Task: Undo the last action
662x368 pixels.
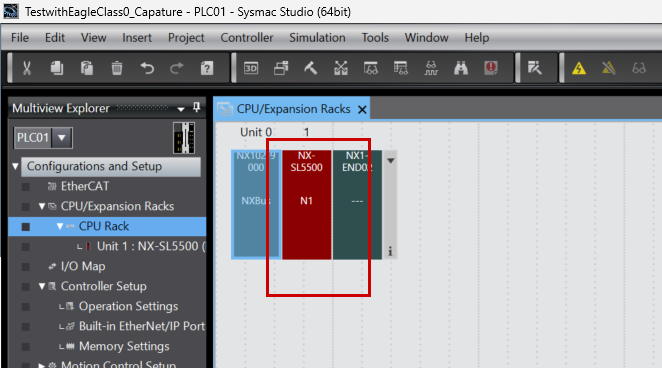Action: click(x=147, y=68)
